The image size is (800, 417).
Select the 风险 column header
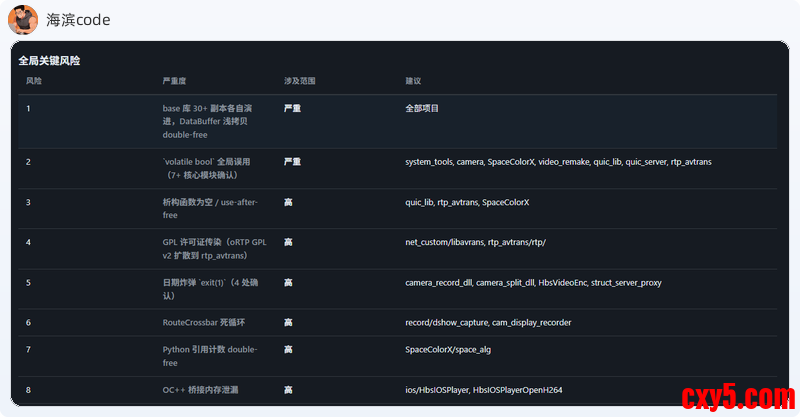(34, 80)
